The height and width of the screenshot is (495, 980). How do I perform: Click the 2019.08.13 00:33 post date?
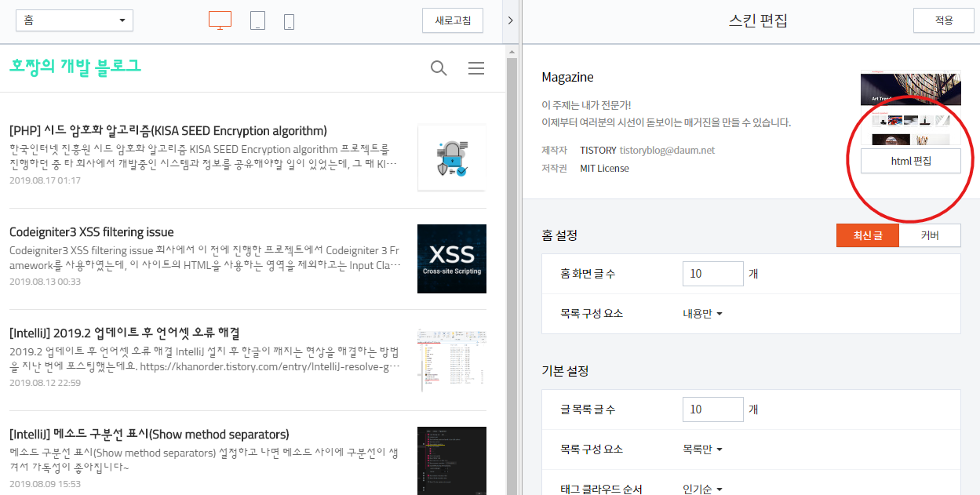point(45,282)
